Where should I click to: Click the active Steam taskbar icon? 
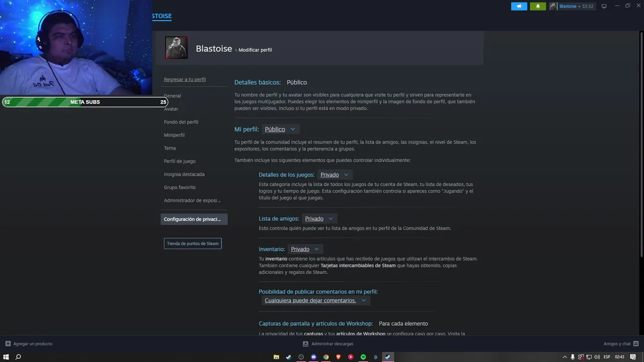click(x=388, y=357)
